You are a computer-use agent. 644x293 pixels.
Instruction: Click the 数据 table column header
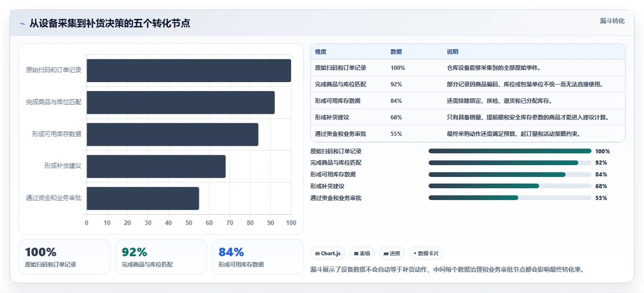click(396, 52)
